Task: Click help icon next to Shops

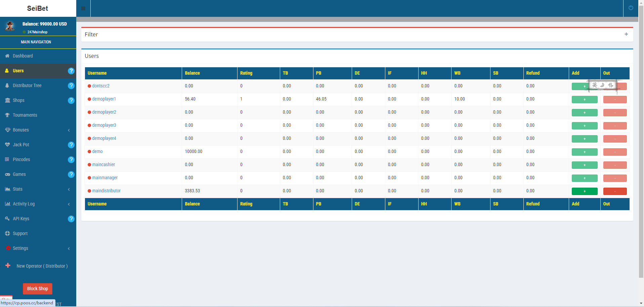Action: coord(71,101)
